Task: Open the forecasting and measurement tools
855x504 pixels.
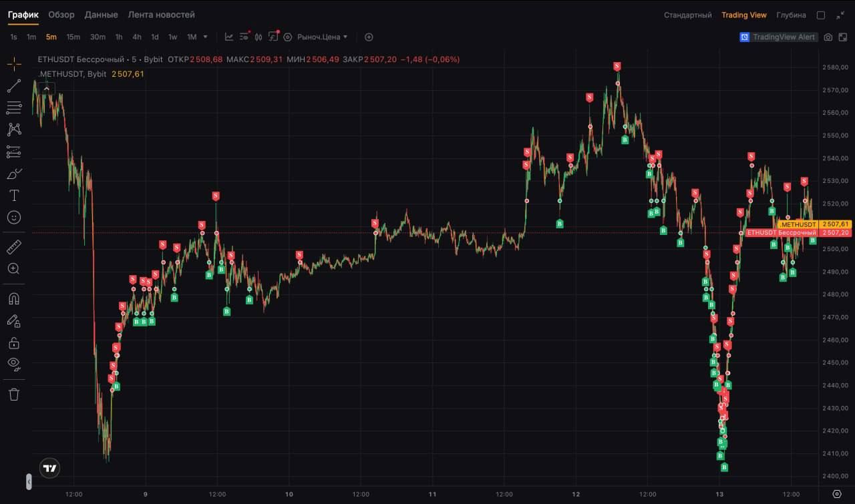Action: (14, 152)
